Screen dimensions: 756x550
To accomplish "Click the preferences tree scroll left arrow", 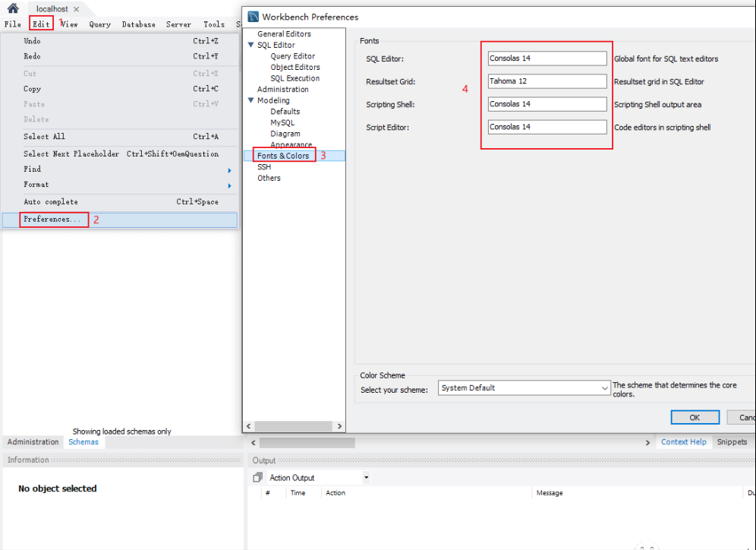I will click(x=249, y=426).
